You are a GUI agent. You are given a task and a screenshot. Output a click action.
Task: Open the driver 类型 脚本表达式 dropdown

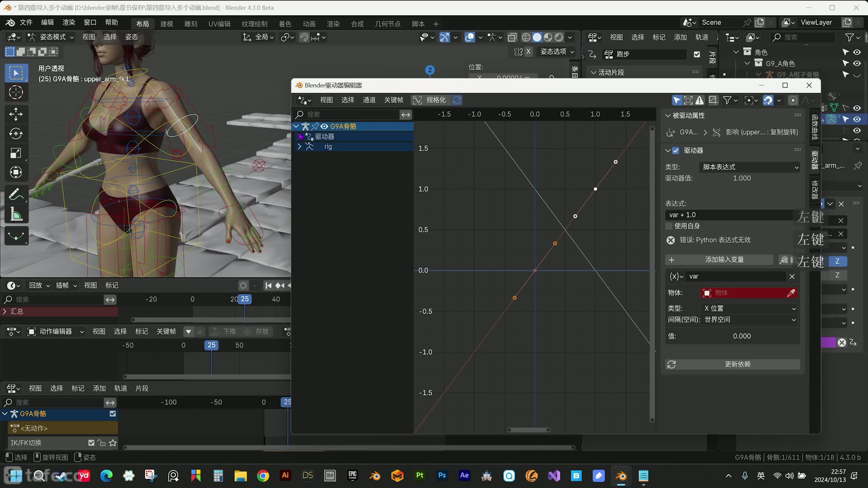(750, 167)
